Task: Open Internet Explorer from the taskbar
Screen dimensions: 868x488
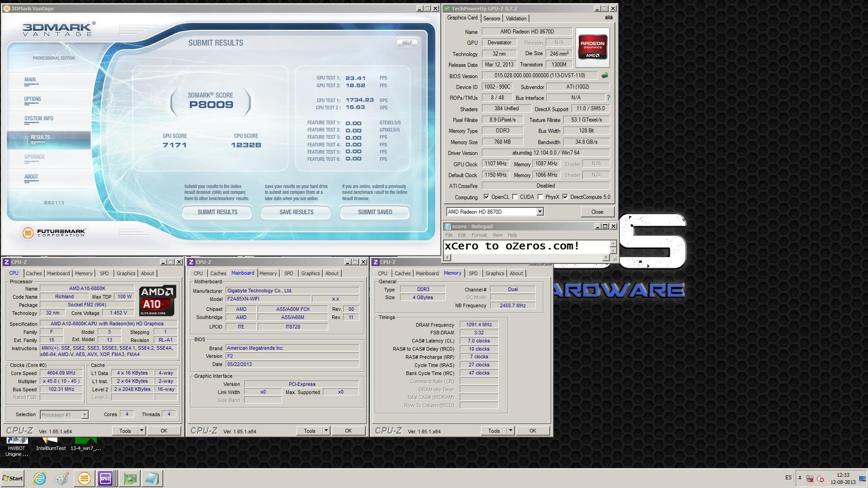Action: point(40,478)
